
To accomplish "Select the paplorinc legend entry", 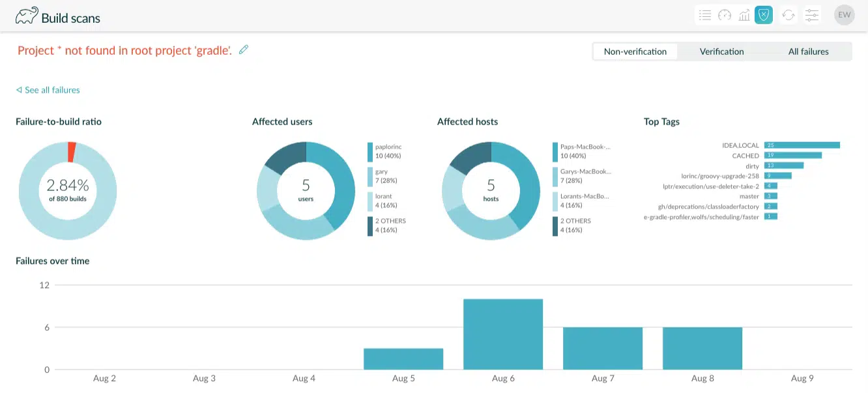I will coord(387,150).
